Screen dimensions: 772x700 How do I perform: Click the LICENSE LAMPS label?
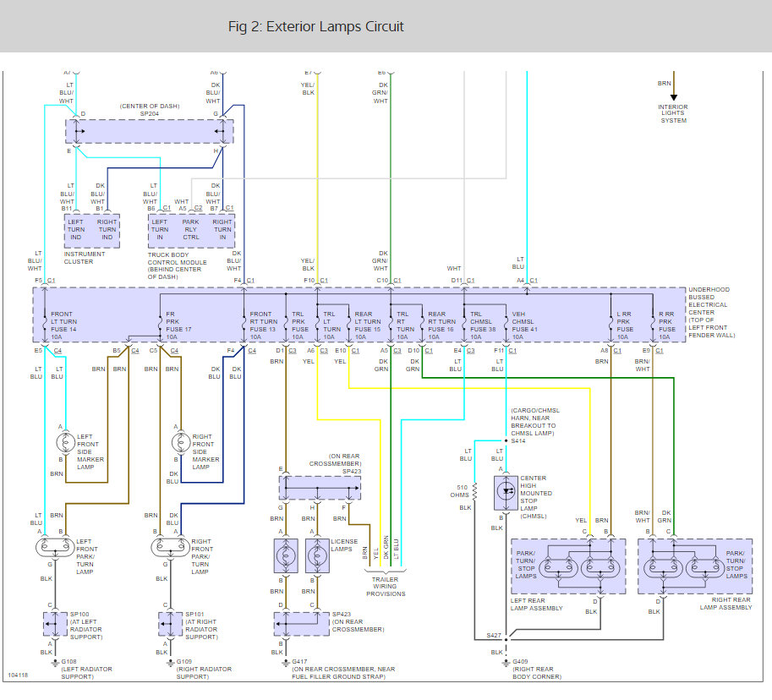(x=344, y=545)
